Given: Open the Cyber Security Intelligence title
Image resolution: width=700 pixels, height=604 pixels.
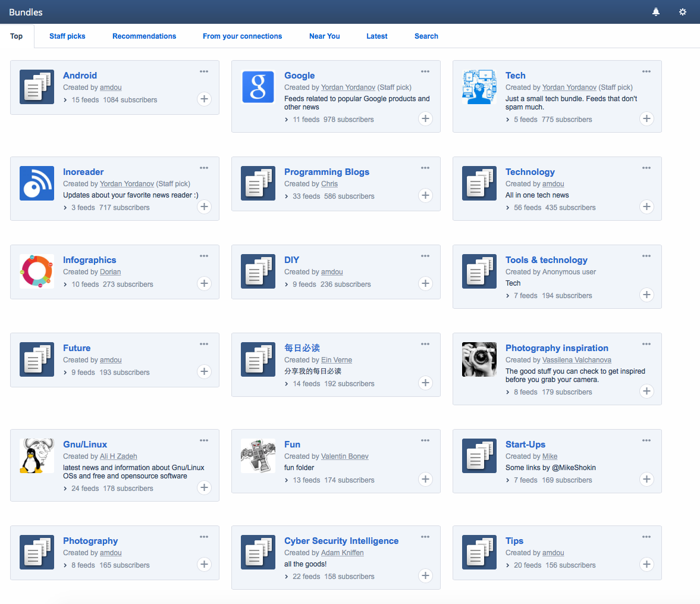Looking at the screenshot, I should [x=341, y=541].
